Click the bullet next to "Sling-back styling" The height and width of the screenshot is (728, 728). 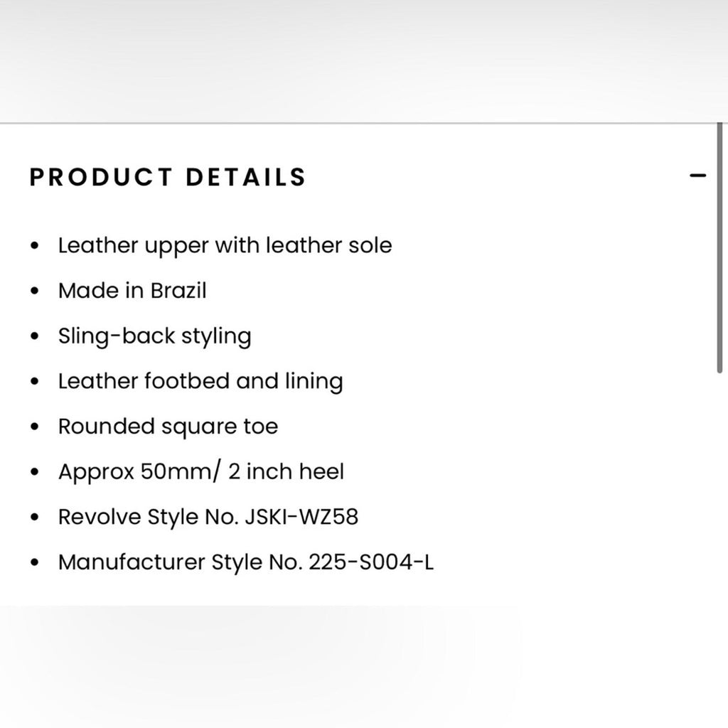tap(34, 336)
